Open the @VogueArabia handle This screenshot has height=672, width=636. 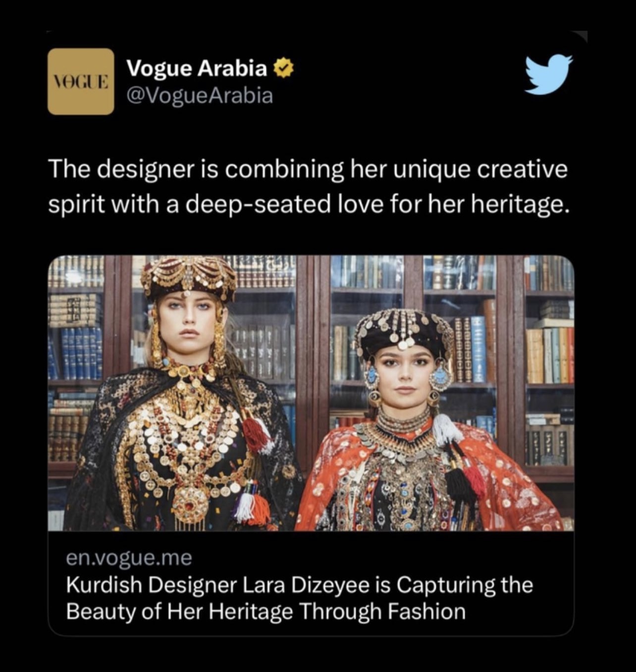[200, 96]
